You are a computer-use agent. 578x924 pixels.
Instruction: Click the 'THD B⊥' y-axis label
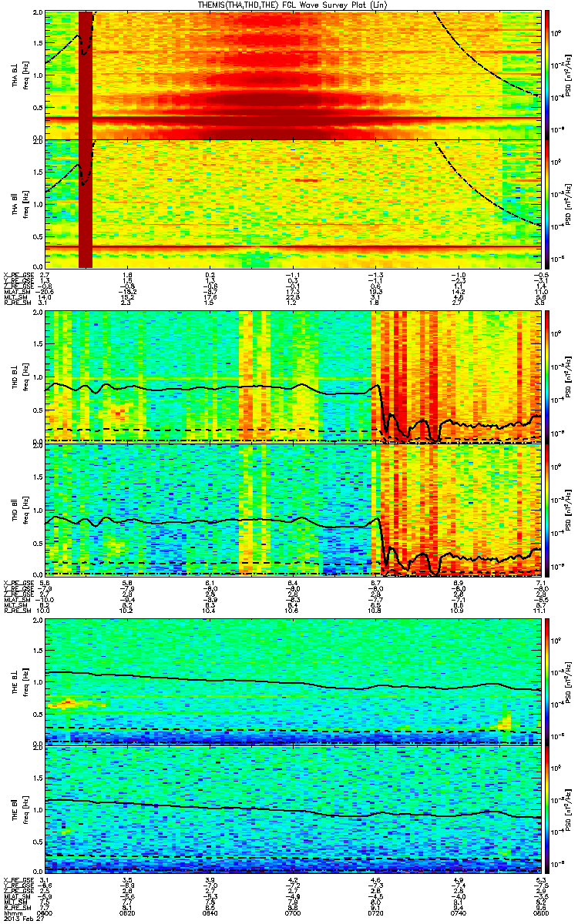pyautogui.click(x=16, y=378)
